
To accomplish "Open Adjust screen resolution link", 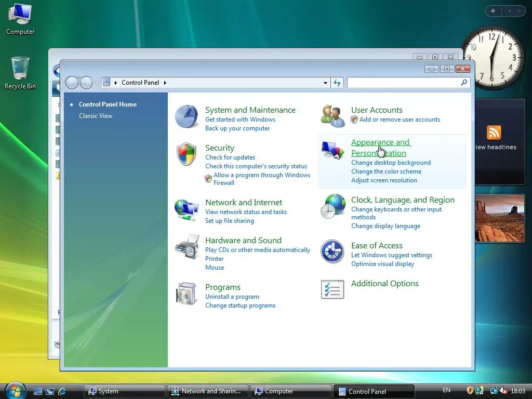I will 384,180.
